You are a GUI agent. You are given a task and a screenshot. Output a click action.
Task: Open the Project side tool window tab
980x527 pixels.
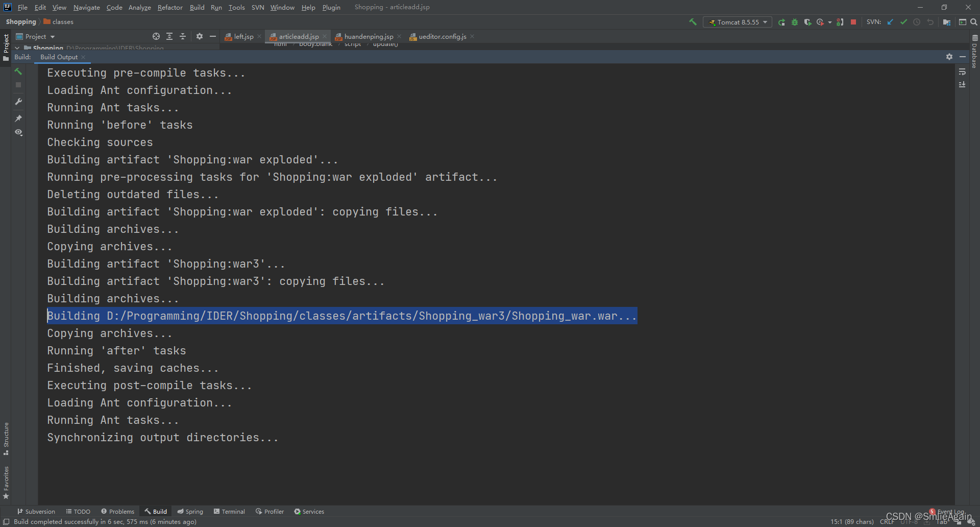(6, 47)
